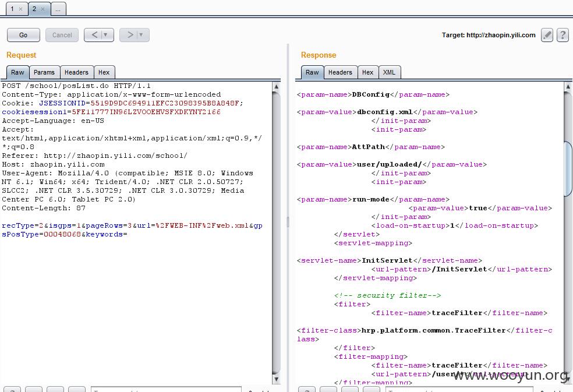
Task: Click the run-mode param-name in response
Action: coord(373,200)
